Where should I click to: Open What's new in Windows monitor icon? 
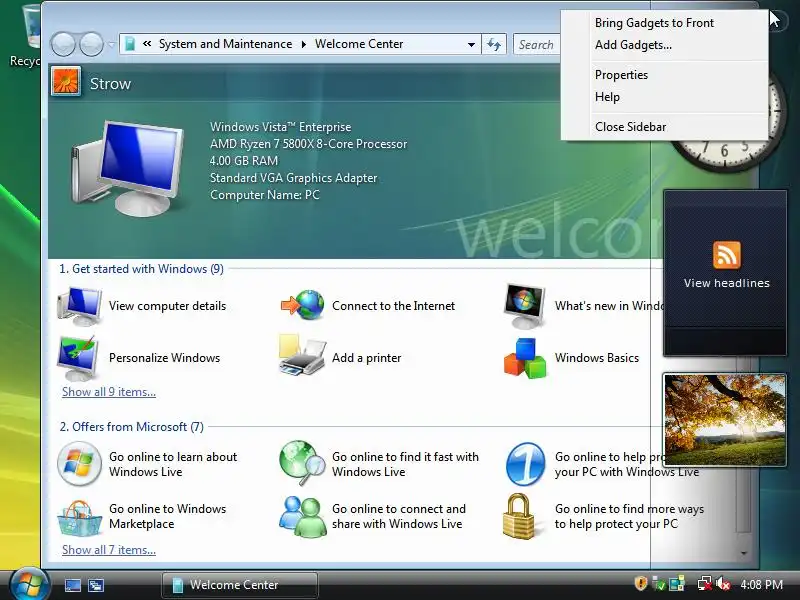click(x=524, y=306)
